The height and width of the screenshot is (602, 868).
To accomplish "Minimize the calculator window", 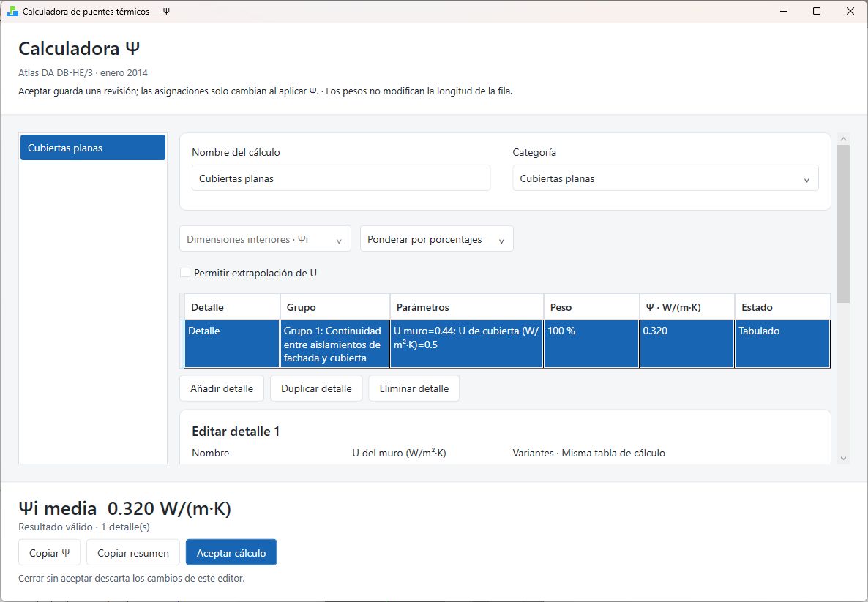I will pos(784,11).
